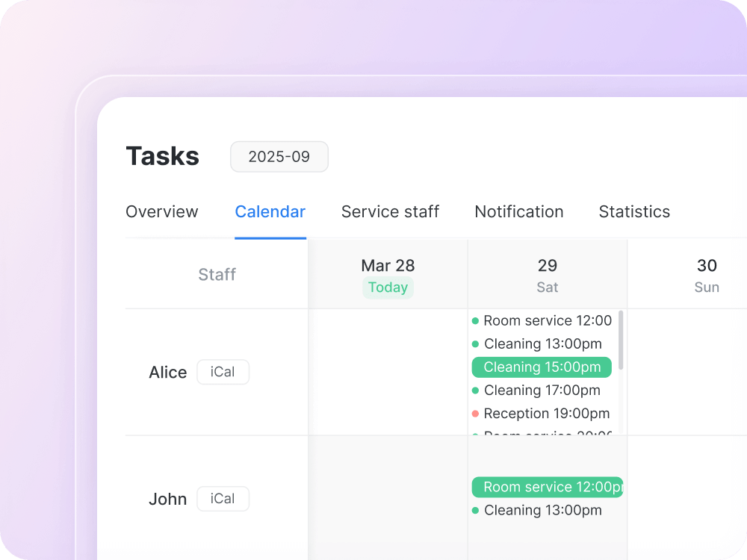Select the Sat 29 column header
This screenshot has width=747, height=560.
coord(547,275)
